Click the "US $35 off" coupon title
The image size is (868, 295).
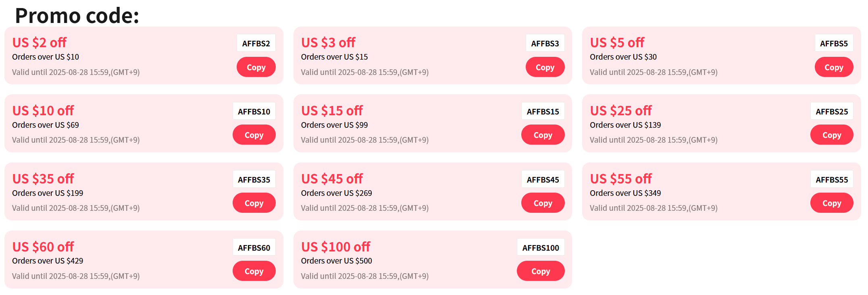[x=43, y=179]
